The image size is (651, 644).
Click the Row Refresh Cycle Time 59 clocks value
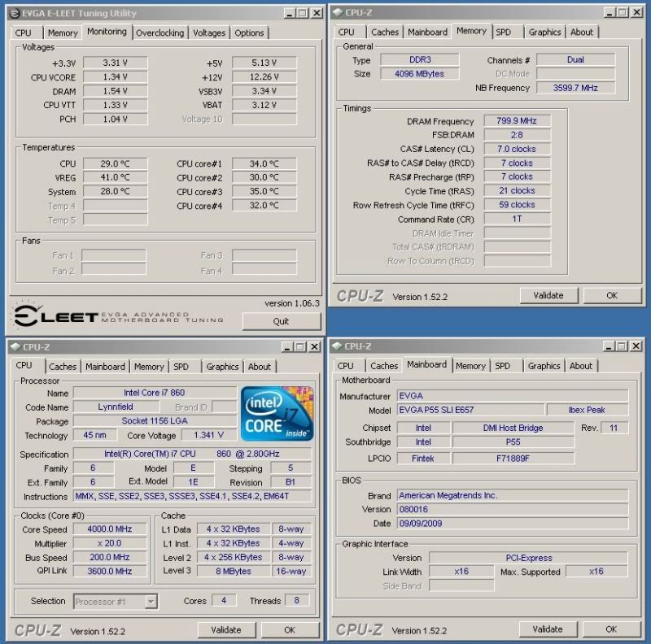pyautogui.click(x=517, y=205)
